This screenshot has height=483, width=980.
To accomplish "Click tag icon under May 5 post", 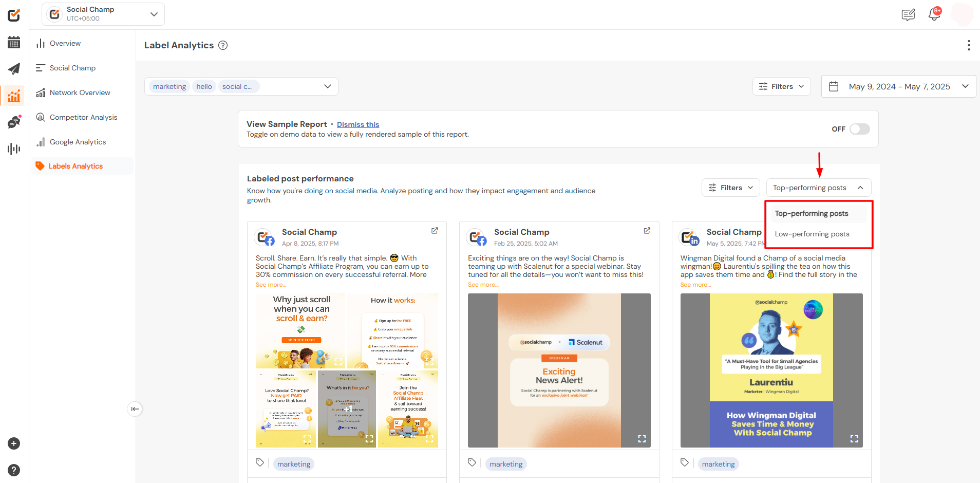I will point(685,463).
